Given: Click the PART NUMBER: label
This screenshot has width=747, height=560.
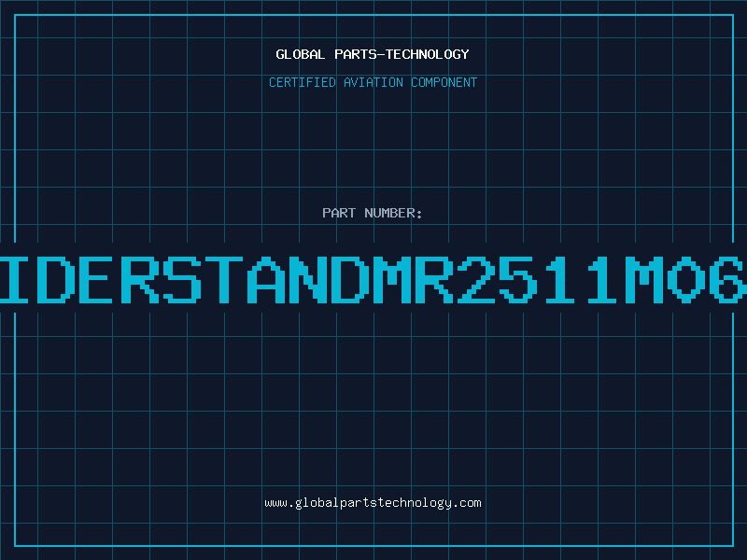Looking at the screenshot, I should 373,213.
